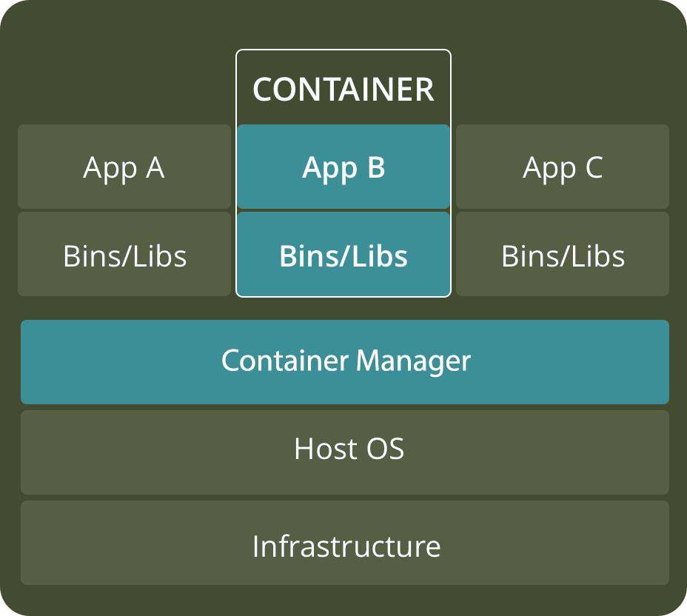Click the bold 'Bins/Libs' text in the container
This screenshot has height=616, width=687.
[x=343, y=256]
